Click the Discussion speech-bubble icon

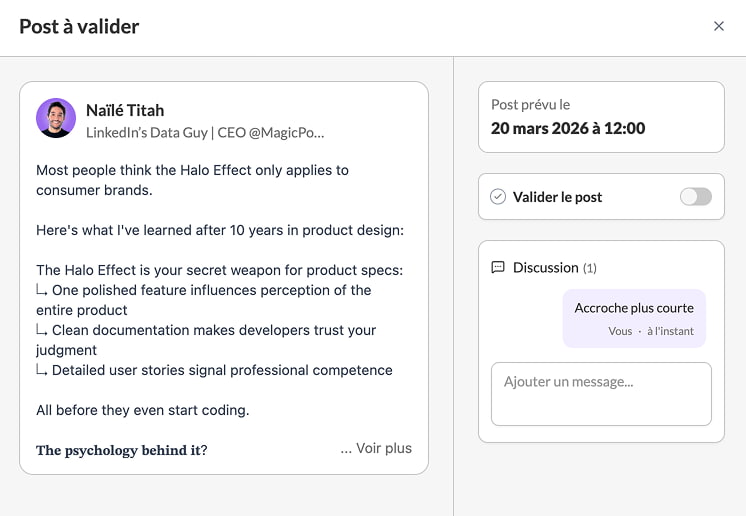[x=498, y=268]
